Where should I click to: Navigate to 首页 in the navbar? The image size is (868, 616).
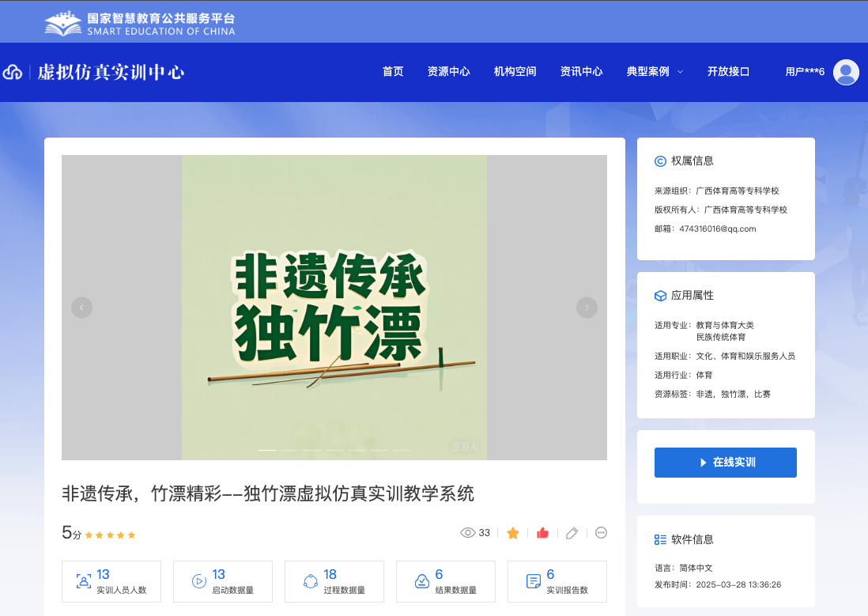(x=393, y=72)
